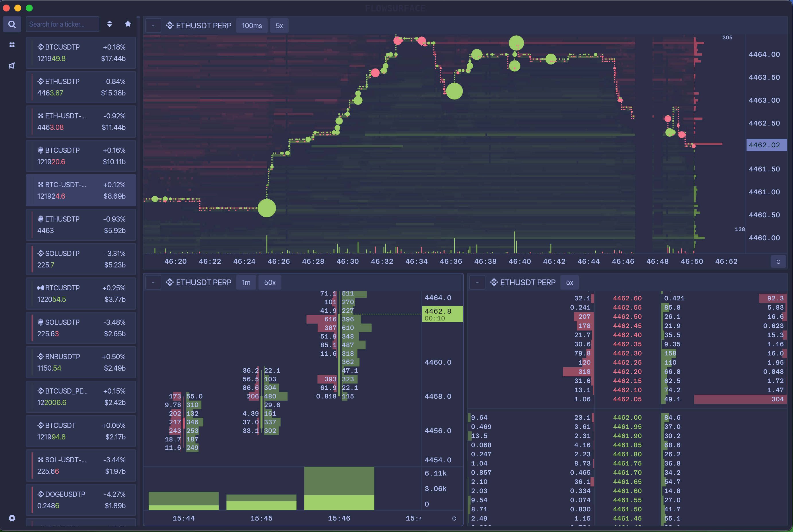Image resolution: width=793 pixels, height=532 pixels.
Task: Click the 15:46 volume bar in footprint
Action: click(339, 488)
